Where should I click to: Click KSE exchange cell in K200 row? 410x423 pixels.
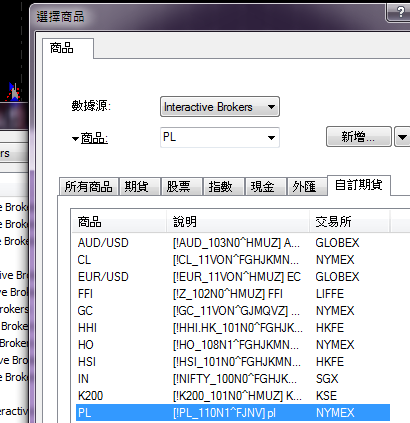[326, 396]
